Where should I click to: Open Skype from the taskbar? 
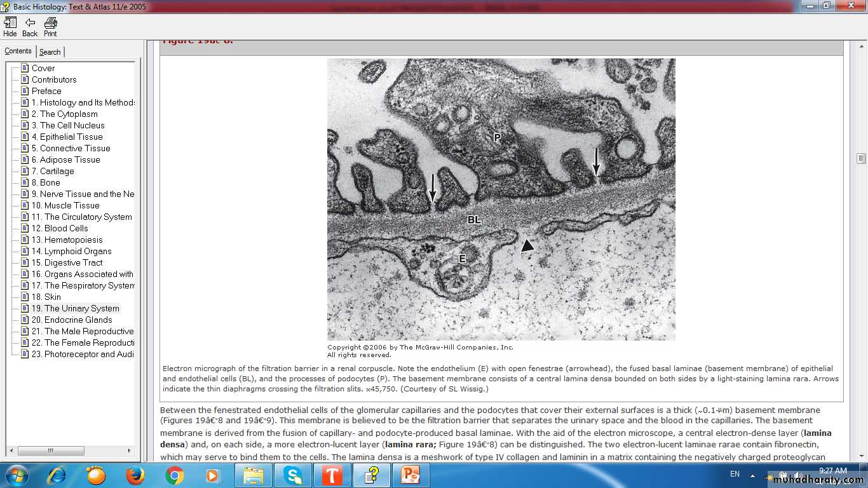pos(293,475)
